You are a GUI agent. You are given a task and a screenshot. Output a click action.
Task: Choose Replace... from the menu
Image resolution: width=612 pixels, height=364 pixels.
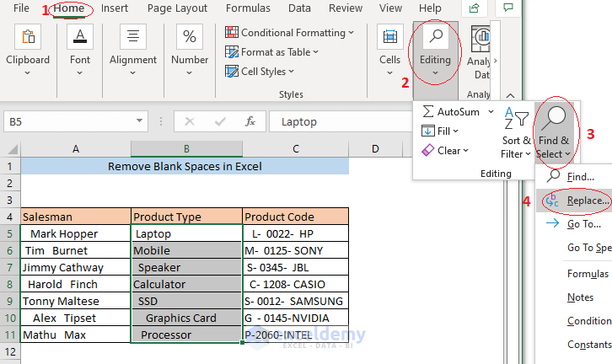pyautogui.click(x=587, y=201)
